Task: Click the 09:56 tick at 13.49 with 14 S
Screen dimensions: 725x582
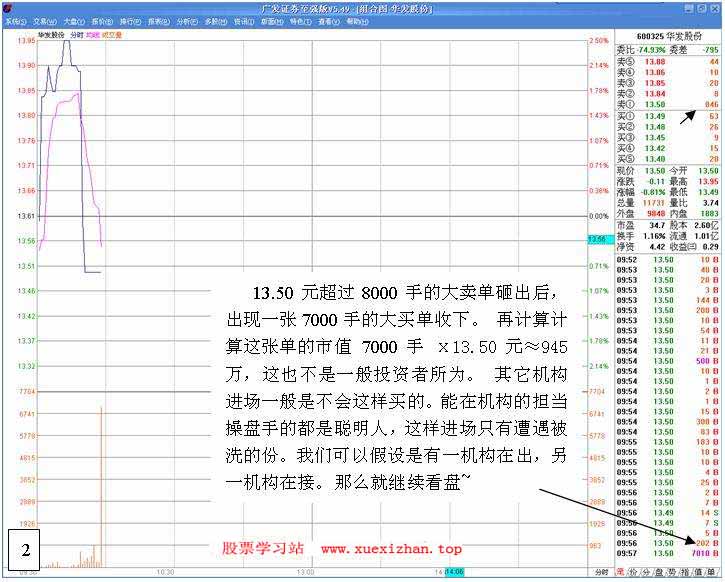Action: point(668,513)
